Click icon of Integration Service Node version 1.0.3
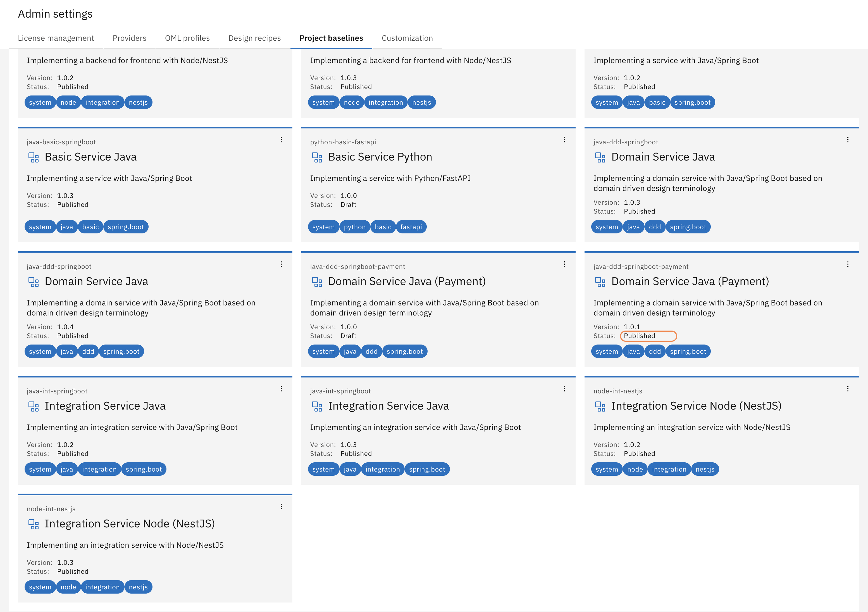This screenshot has height=612, width=868. 34,524
